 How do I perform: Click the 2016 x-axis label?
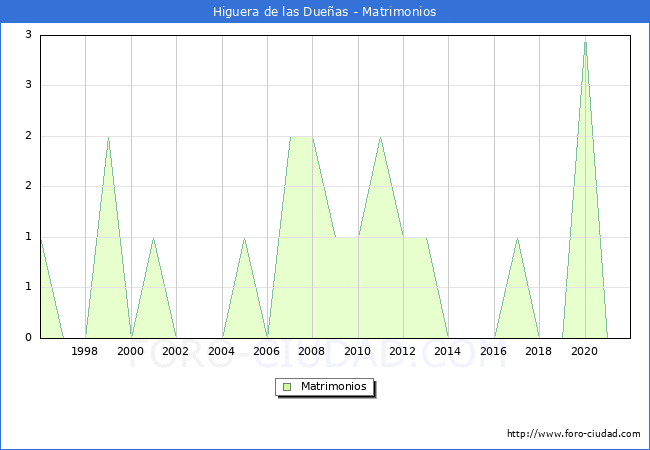coord(493,351)
